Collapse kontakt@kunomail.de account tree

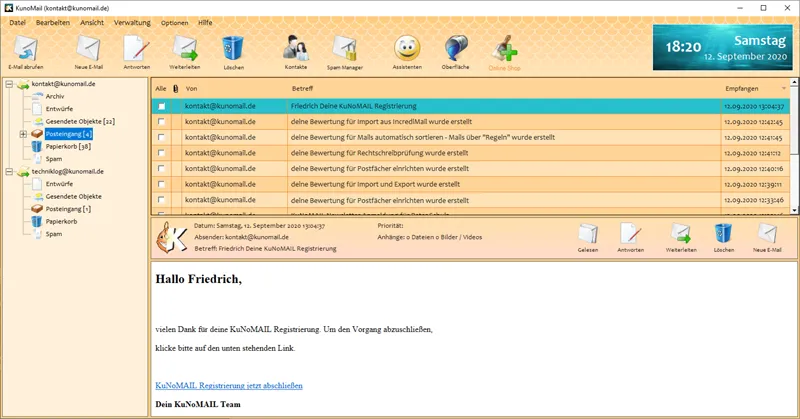pyautogui.click(x=9, y=84)
